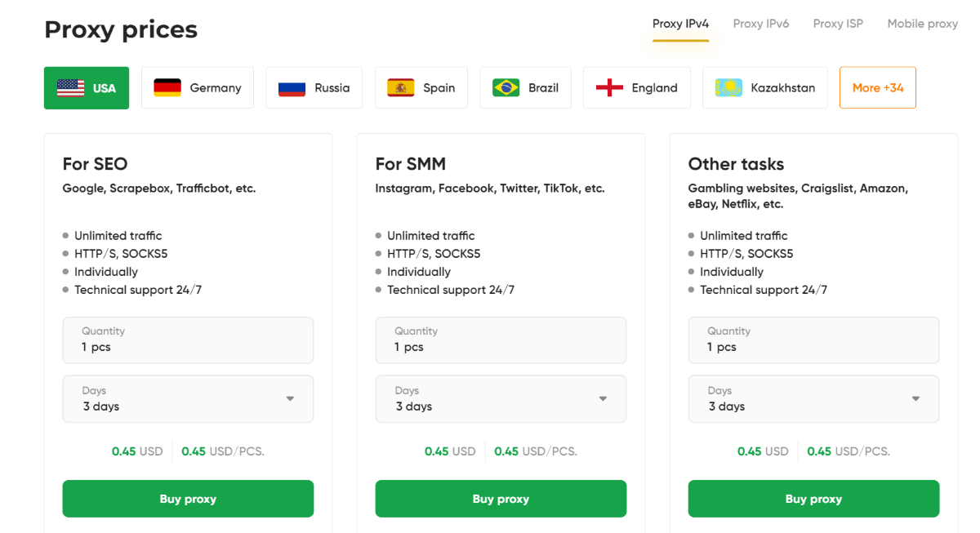Click the Quantity field in For SEO card

coord(188,340)
